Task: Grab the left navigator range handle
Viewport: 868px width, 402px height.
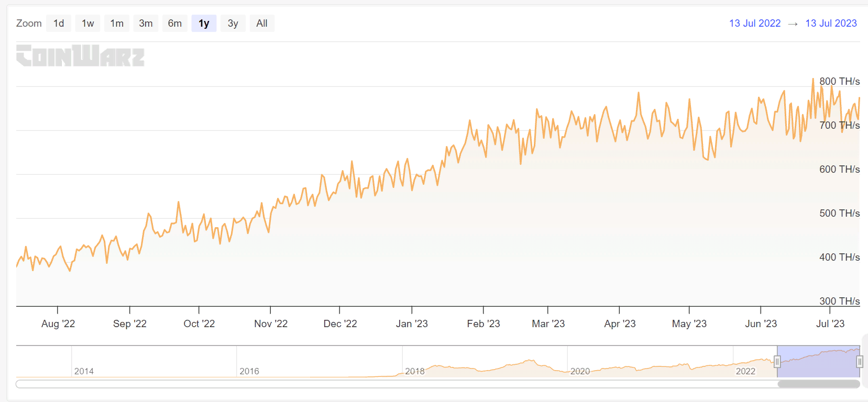Action: tap(777, 362)
